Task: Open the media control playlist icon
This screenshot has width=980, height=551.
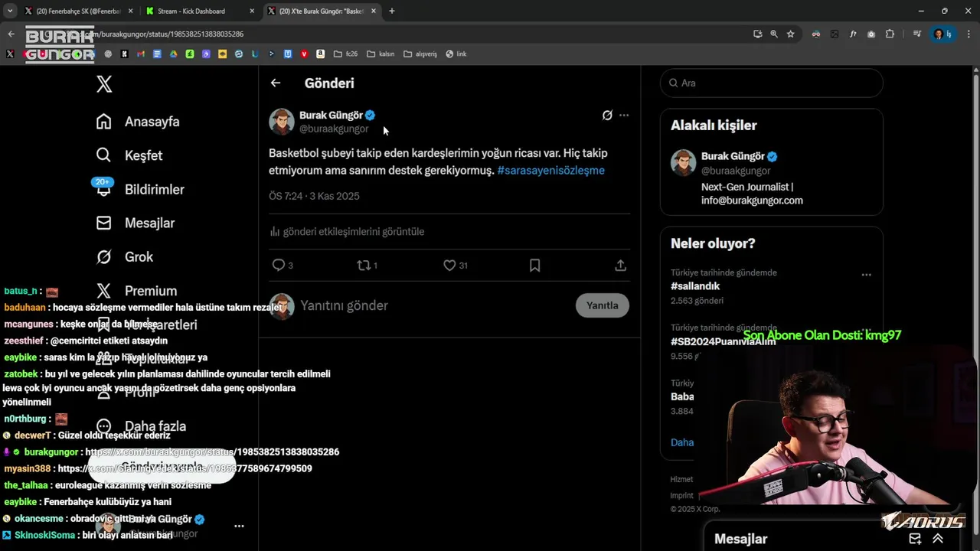Action: click(x=917, y=34)
